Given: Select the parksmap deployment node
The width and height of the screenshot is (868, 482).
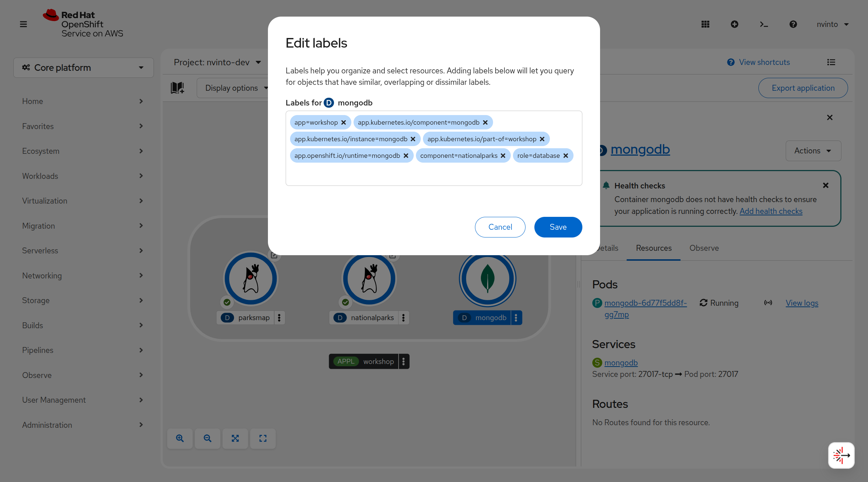Looking at the screenshot, I should click(x=251, y=279).
